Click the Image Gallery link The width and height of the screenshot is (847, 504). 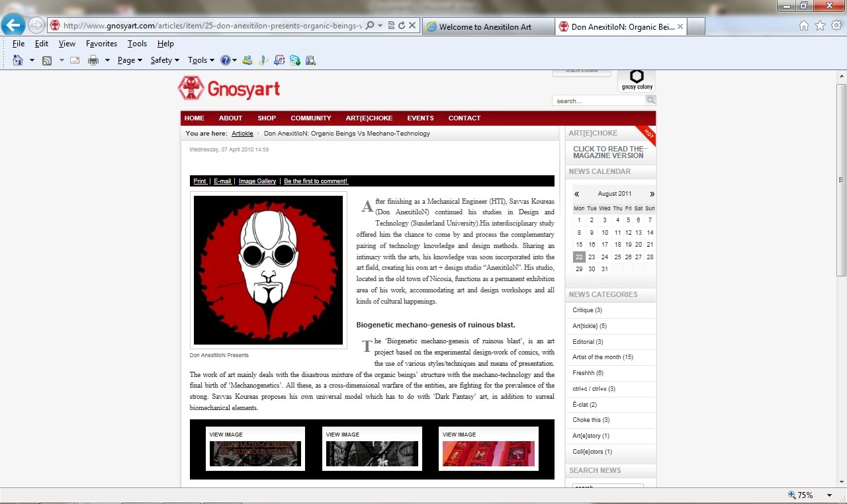(x=257, y=181)
